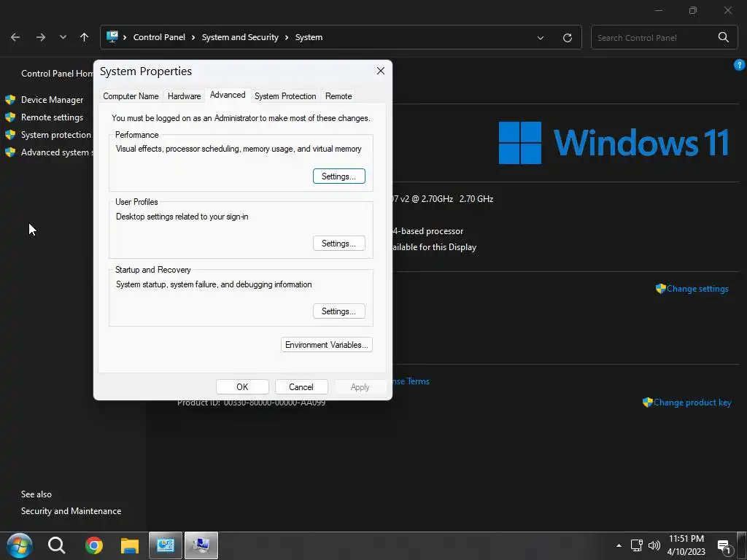Close the System Properties dialog
Screen dimensions: 747x560
(381, 71)
